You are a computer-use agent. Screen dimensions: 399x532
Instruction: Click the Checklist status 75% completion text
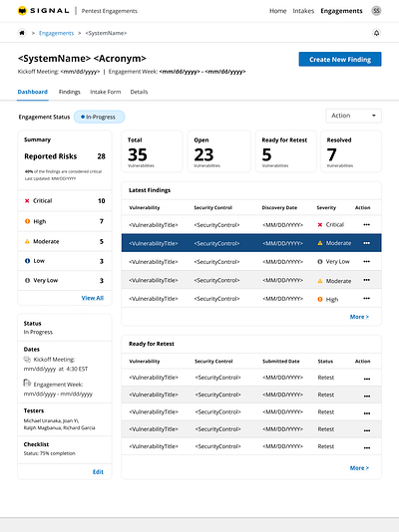pos(50,453)
